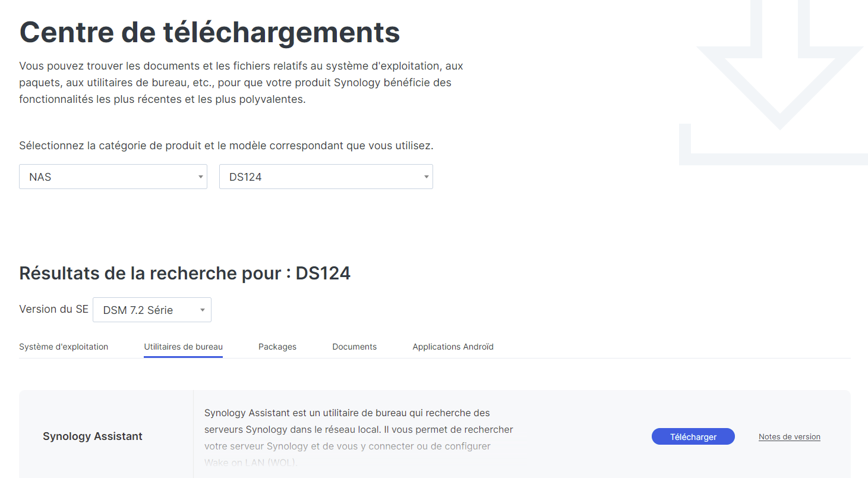Click the Sélectionnez la catégorie instruction text
This screenshot has height=478, width=868.
226,145
